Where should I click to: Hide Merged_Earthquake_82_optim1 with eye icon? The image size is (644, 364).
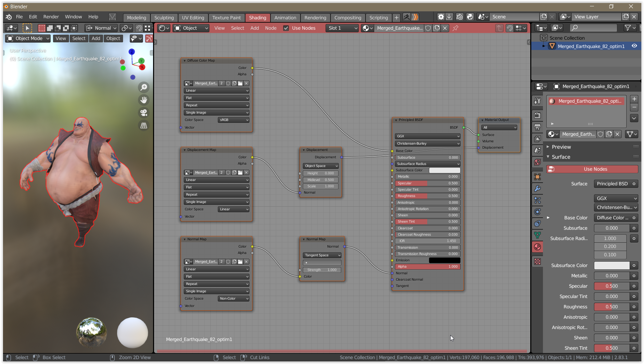point(634,46)
